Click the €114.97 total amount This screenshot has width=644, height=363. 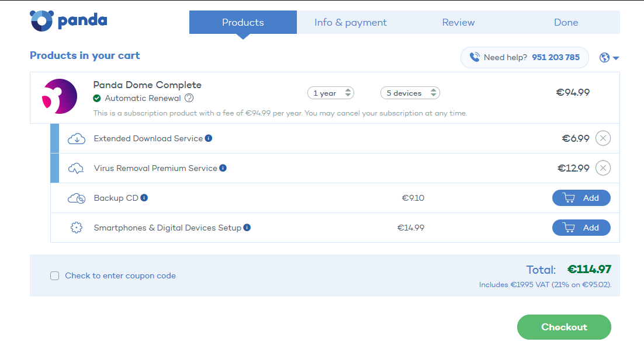(590, 269)
